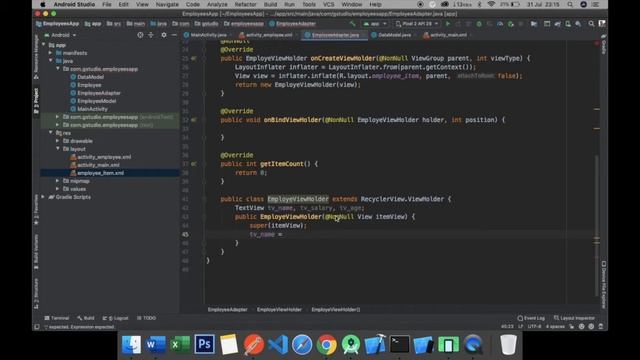The width and height of the screenshot is (640, 360).
Task: Click the Debug app bug icon
Action: (x=479, y=24)
